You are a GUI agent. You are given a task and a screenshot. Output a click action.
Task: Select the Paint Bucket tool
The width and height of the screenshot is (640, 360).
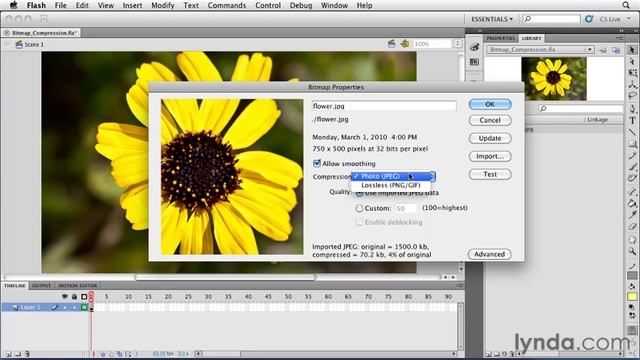tap(632, 203)
